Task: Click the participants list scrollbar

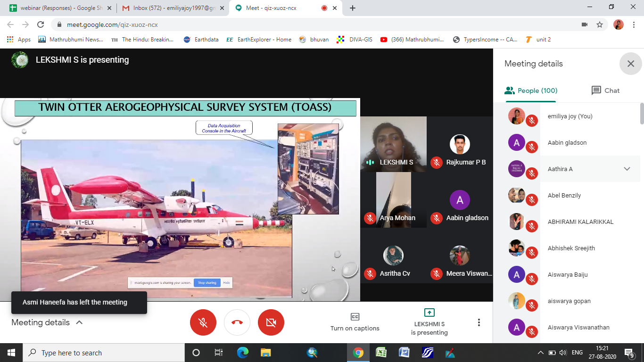Action: click(641, 114)
